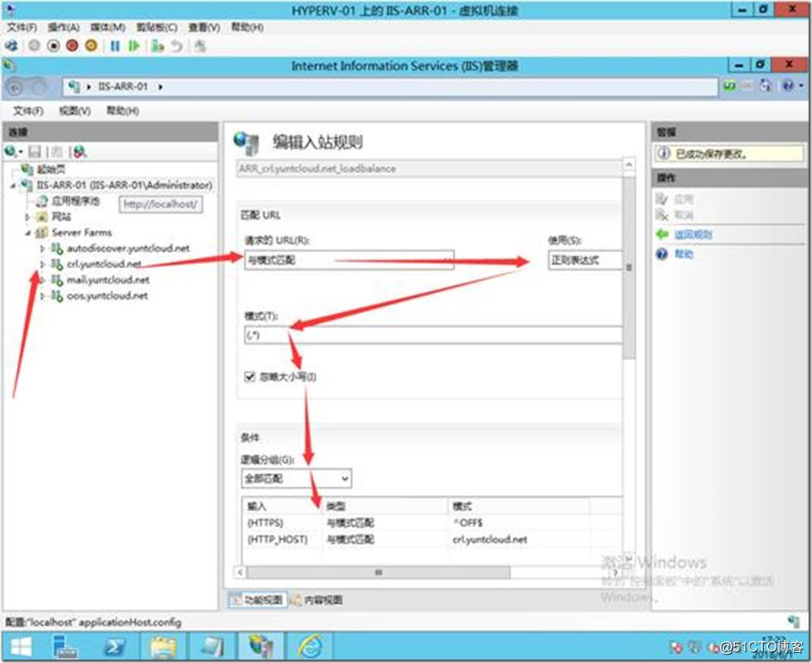Viewport: 812px width, 663px height.
Task: Select crl.yuntcloud.net server farm
Action: (104, 264)
